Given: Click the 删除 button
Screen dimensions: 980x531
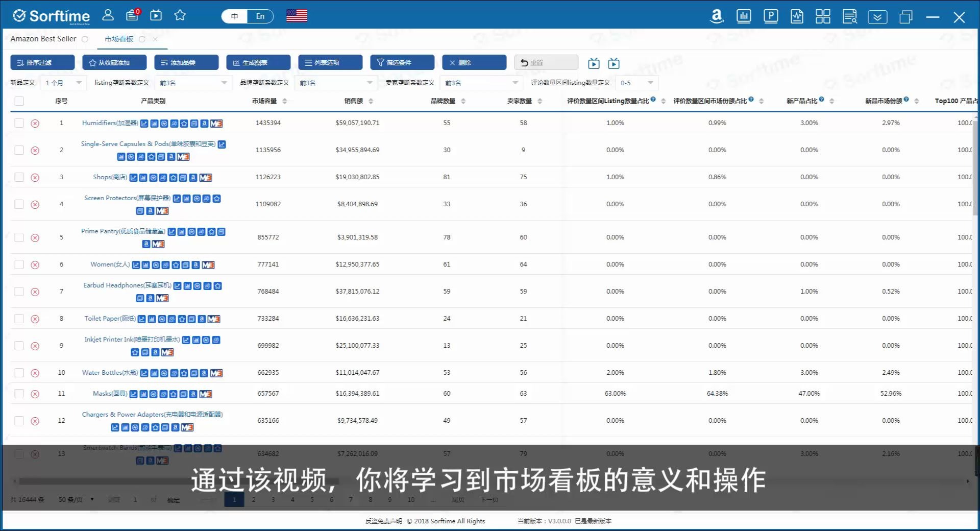Looking at the screenshot, I should tap(474, 62).
